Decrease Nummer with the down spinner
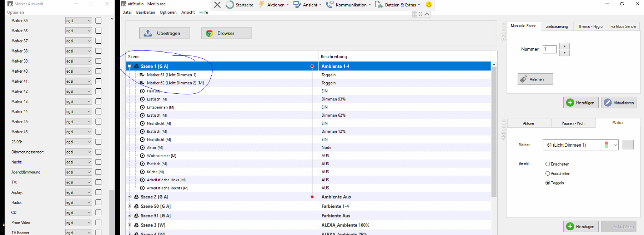Image resolution: width=644 pixels, height=235 pixels. (x=564, y=53)
